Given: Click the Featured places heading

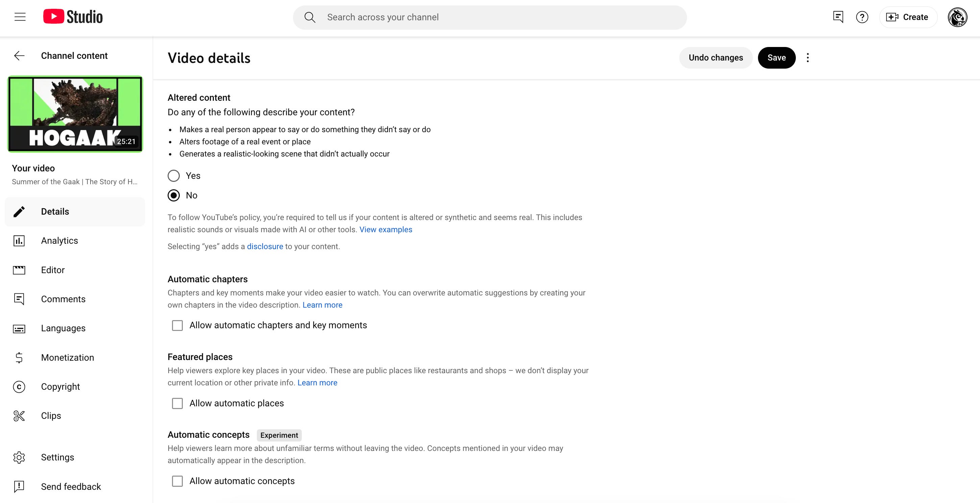Looking at the screenshot, I should [x=200, y=357].
